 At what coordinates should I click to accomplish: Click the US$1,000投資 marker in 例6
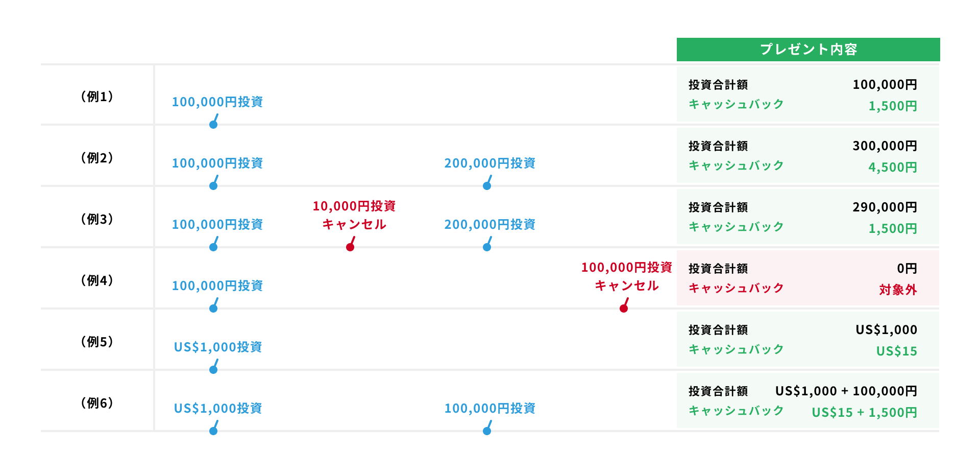coord(213,431)
